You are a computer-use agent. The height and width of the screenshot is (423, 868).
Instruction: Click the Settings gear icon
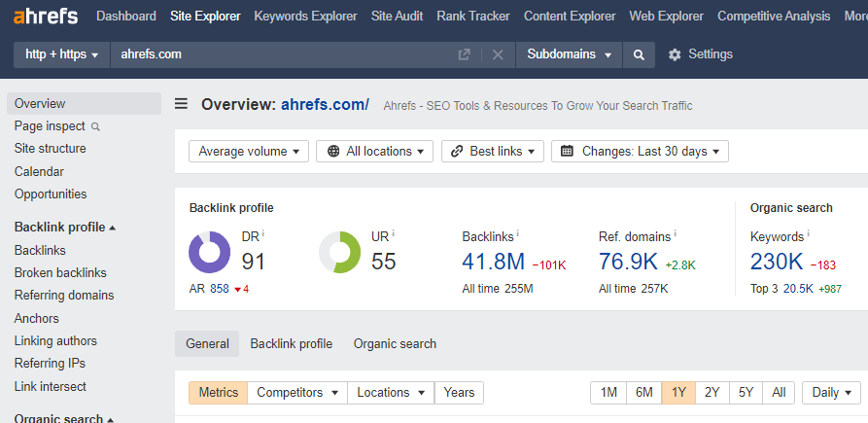675,54
